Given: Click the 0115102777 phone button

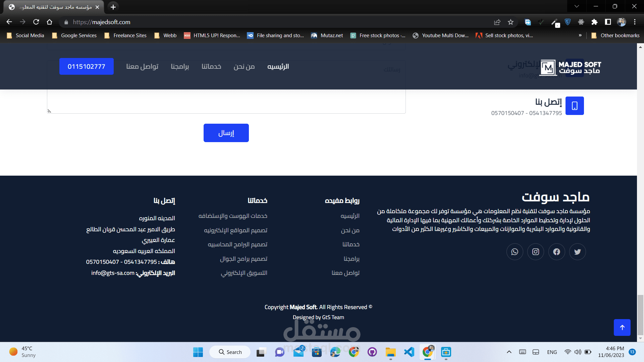Looking at the screenshot, I should coord(87,66).
